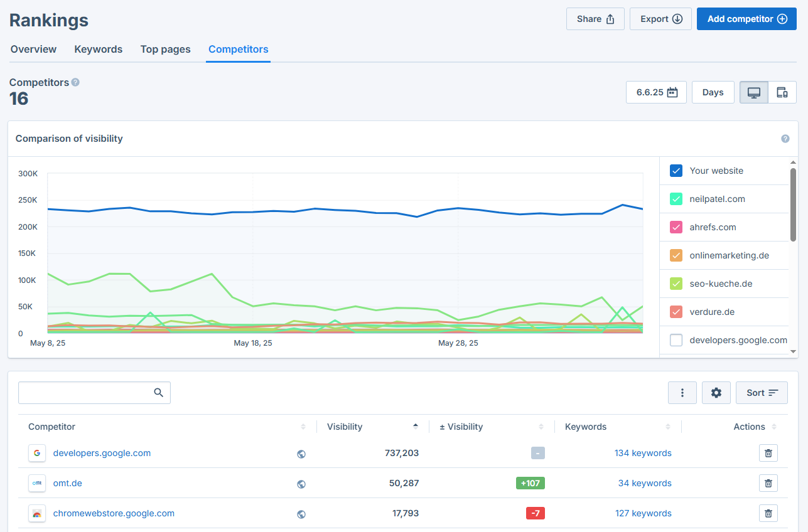Viewport: 808px width, 532px height.
Task: Open the date picker calendar icon
Action: coord(674,92)
